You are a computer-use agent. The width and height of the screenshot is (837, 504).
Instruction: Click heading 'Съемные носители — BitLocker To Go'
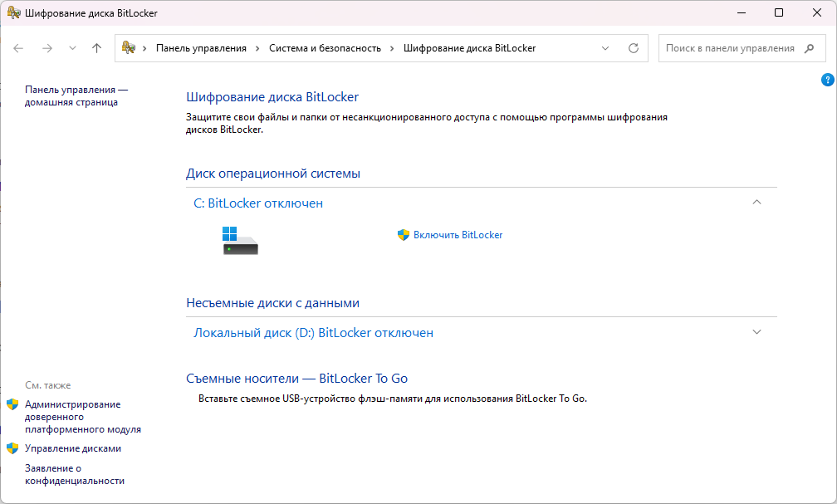[296, 379]
